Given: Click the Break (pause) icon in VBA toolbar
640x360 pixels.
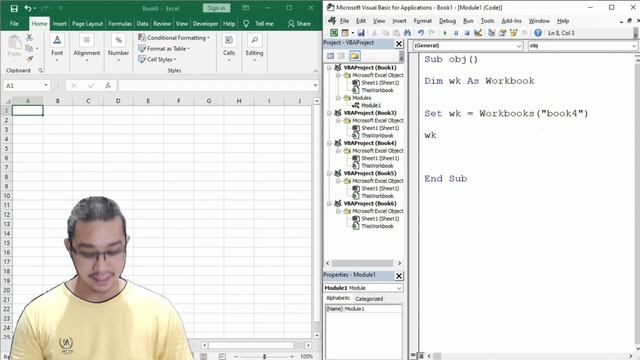Looking at the screenshot, I should point(456,33).
